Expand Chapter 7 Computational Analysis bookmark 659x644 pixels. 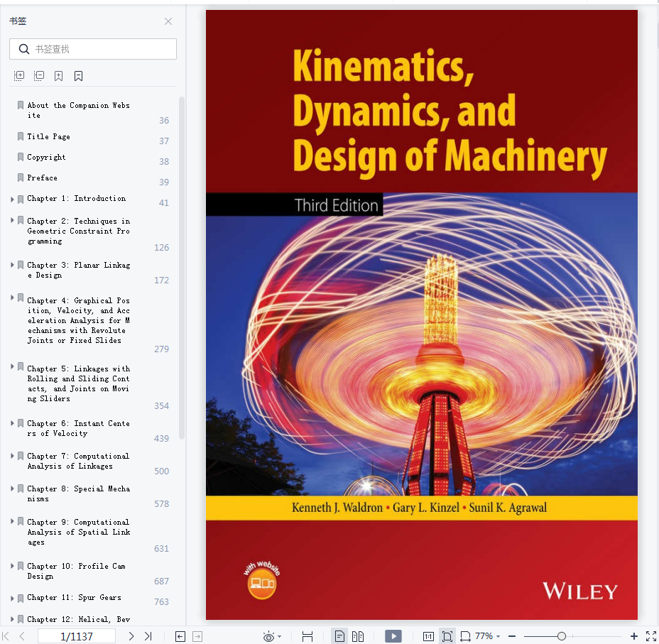coord(12,455)
